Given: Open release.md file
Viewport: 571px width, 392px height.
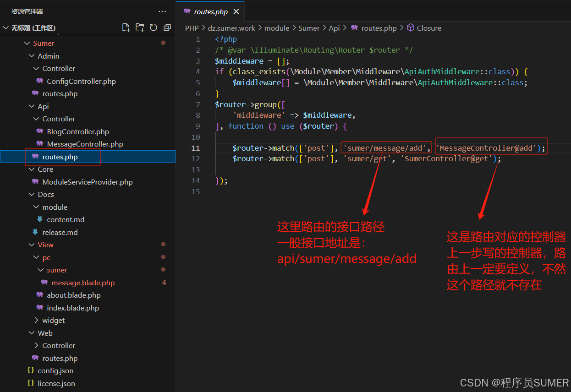Looking at the screenshot, I should click(x=60, y=232).
